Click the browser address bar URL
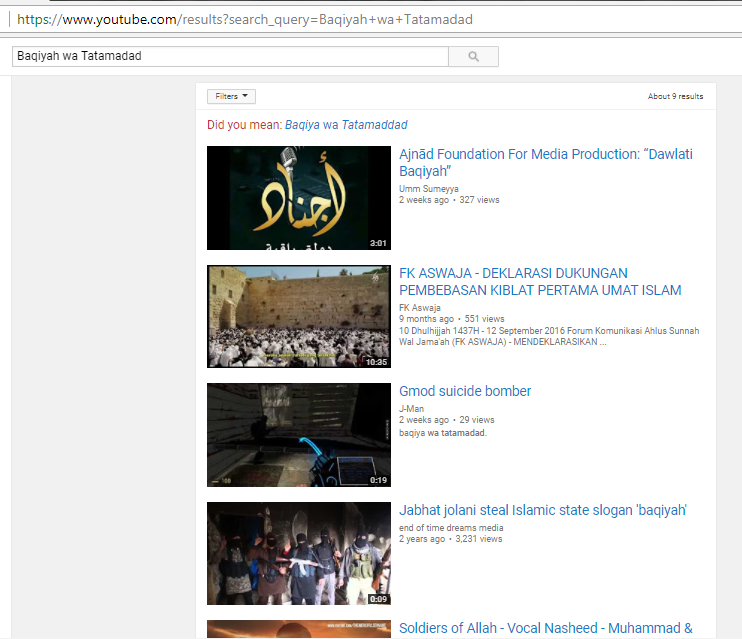This screenshot has width=742, height=639. (245, 19)
